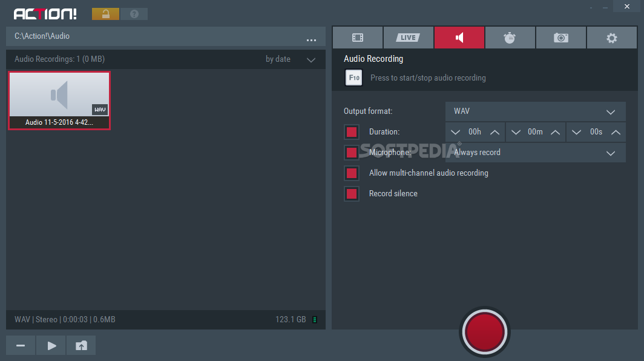Open the settings gear tab
The image size is (644, 361).
point(612,38)
